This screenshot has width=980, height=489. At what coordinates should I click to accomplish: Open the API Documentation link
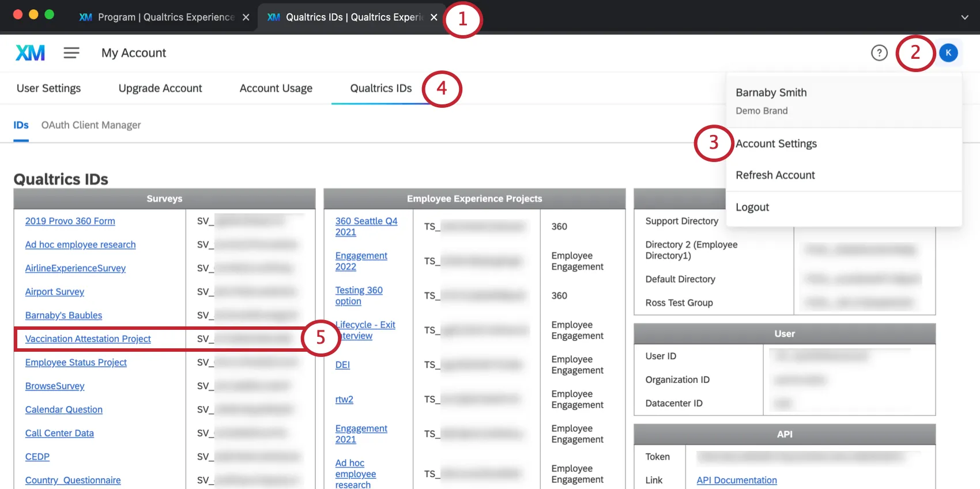pos(736,480)
